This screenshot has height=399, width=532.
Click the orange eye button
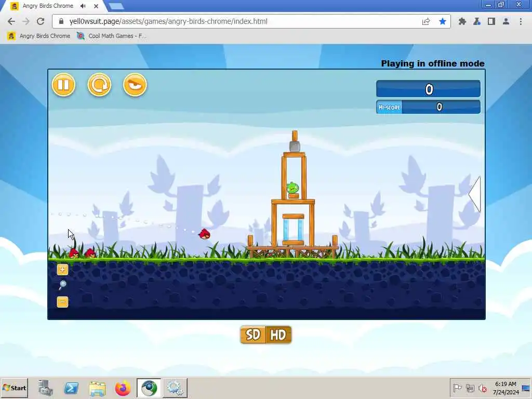pos(135,85)
